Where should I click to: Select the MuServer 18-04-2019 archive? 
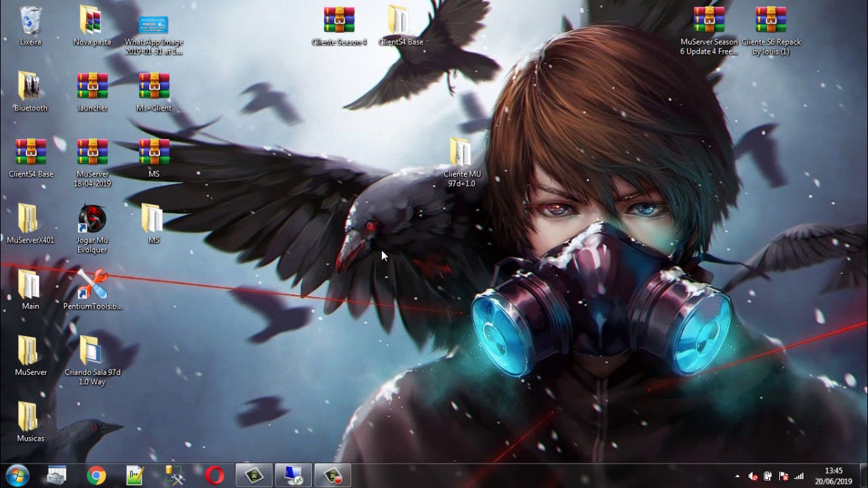tap(92, 163)
